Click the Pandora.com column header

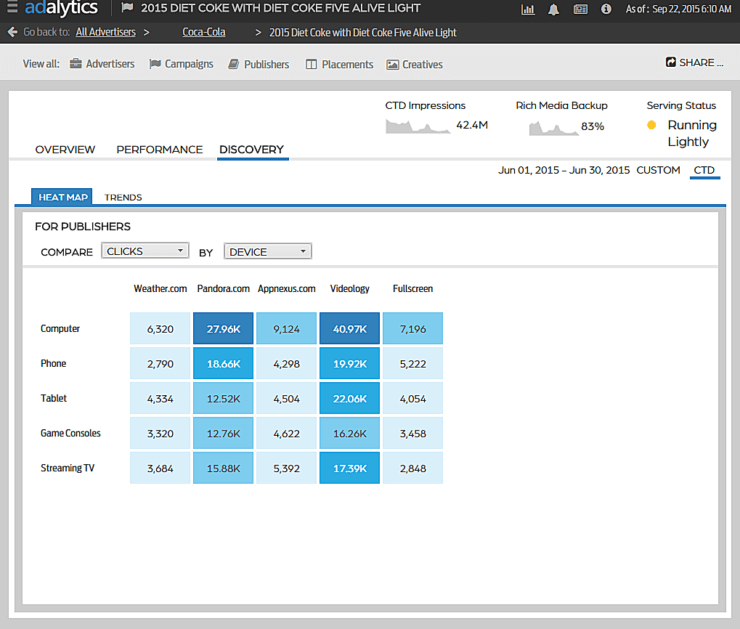[x=223, y=288]
